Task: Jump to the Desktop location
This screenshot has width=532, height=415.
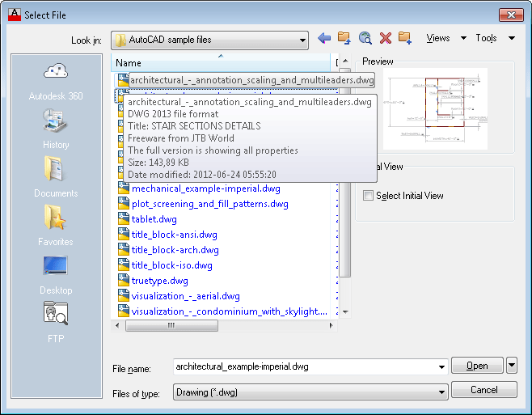Action: (56, 274)
